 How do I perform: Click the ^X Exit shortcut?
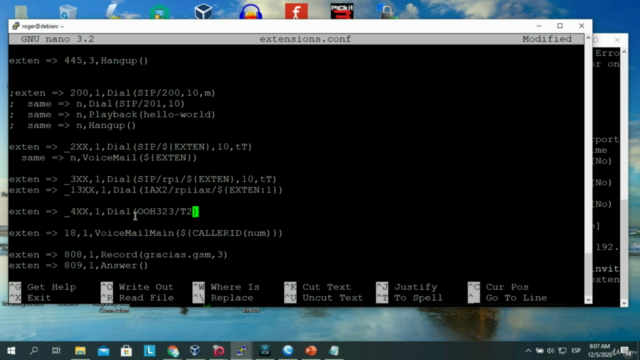tap(30, 298)
